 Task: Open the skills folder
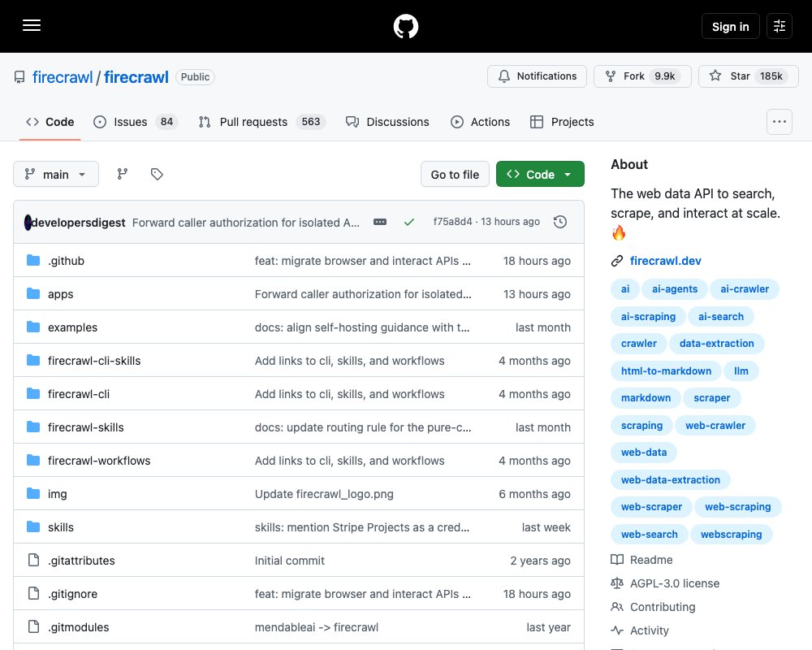point(61,527)
